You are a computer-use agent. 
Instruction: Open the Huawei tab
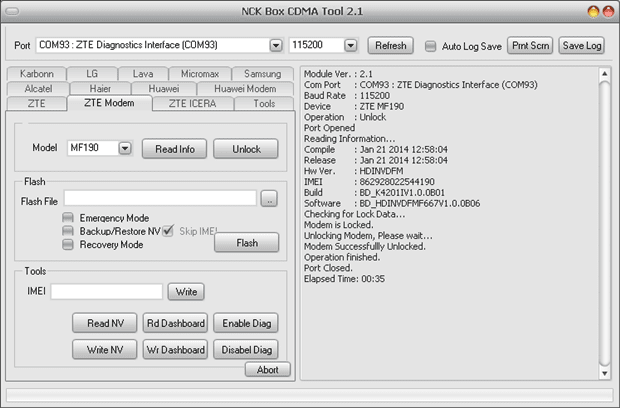164,89
